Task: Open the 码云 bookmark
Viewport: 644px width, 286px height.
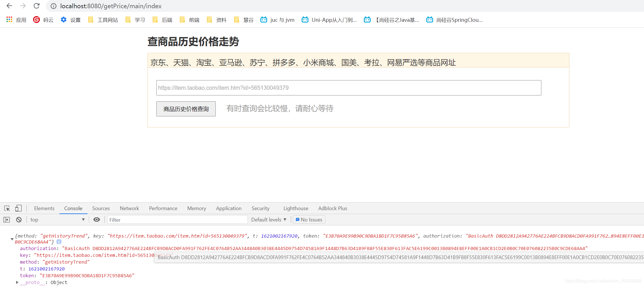Action: click(43, 20)
